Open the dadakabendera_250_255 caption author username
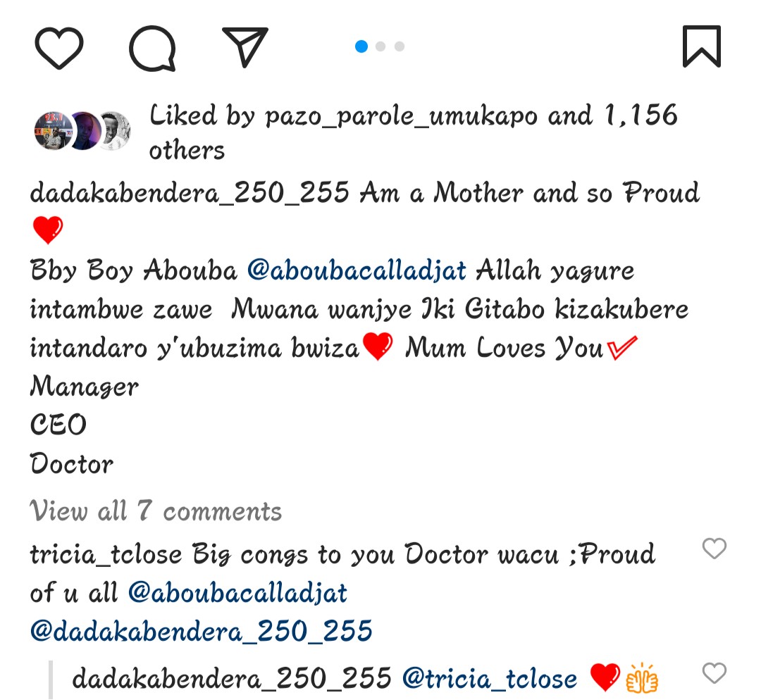 [x=190, y=193]
